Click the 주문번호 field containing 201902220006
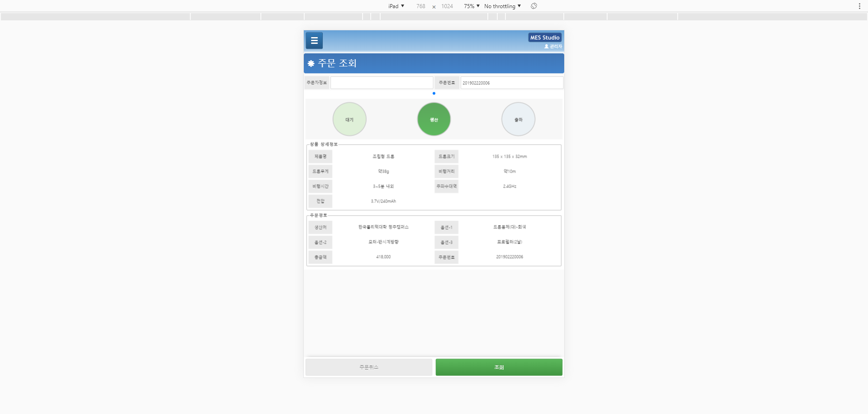The height and width of the screenshot is (414, 868). (x=511, y=83)
